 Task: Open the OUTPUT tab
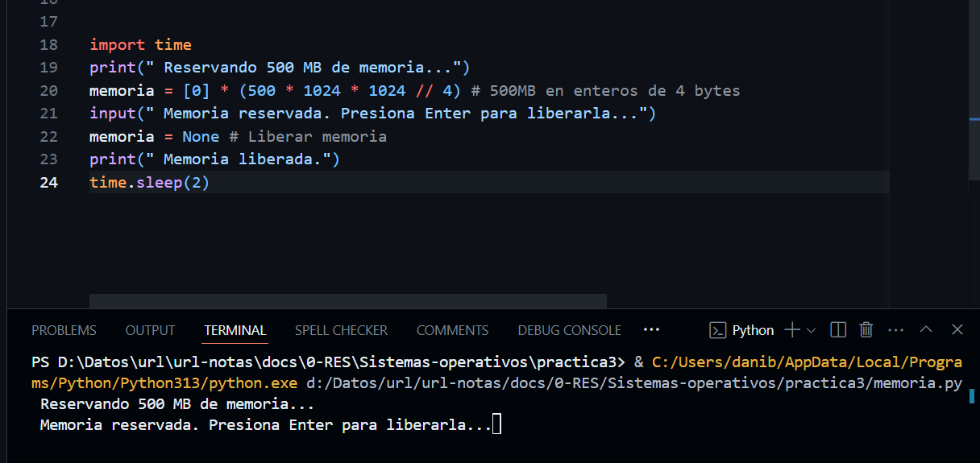coord(150,330)
